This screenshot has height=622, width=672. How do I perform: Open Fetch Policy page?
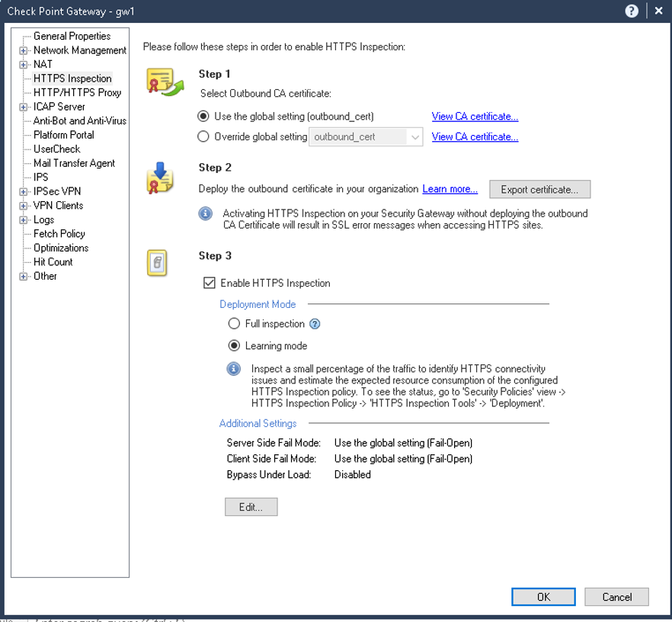point(59,233)
